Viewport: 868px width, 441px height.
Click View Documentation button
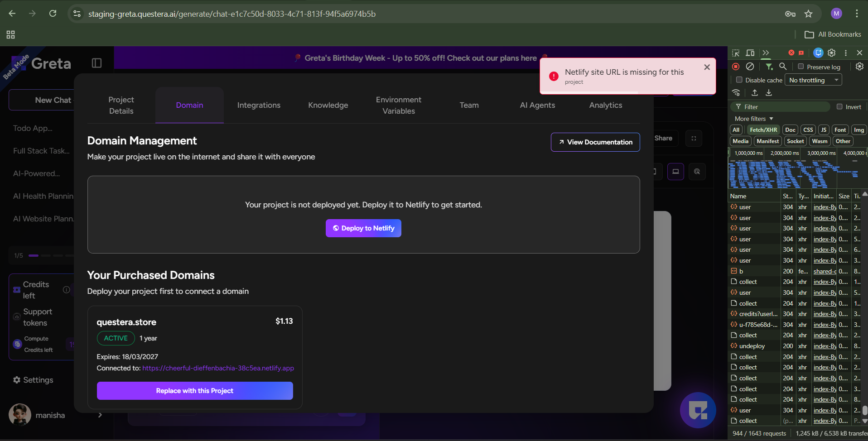coord(595,142)
